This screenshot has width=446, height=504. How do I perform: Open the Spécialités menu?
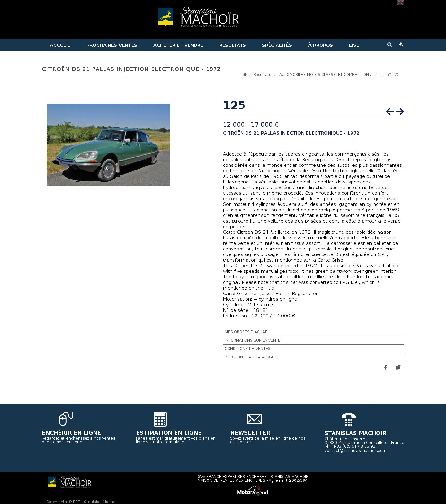277,45
